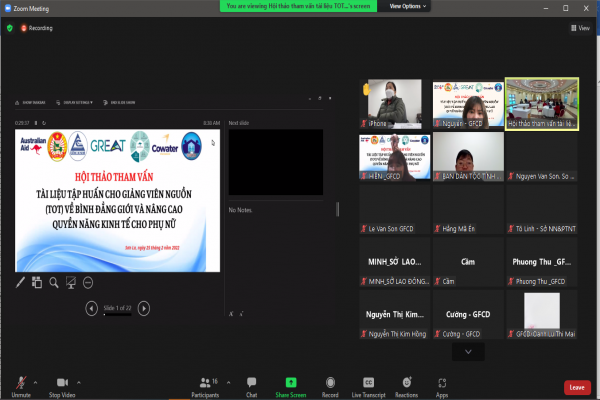The image size is (600, 400).
Task: Click the Unmute microphone icon
Action: pyautogui.click(x=20, y=383)
